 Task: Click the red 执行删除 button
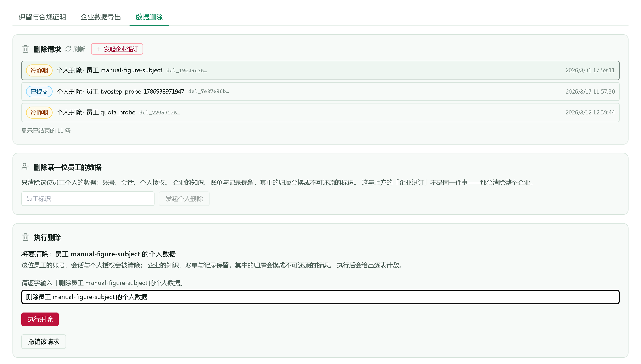click(x=40, y=319)
